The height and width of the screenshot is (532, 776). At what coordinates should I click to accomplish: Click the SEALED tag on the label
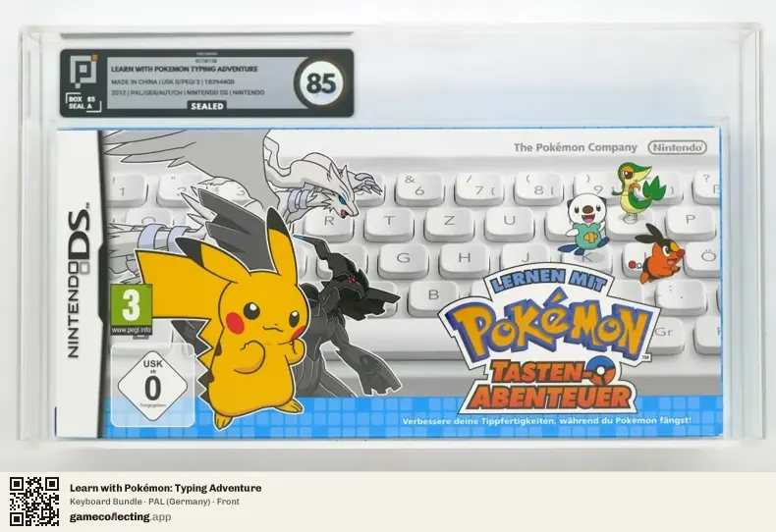[x=207, y=106]
